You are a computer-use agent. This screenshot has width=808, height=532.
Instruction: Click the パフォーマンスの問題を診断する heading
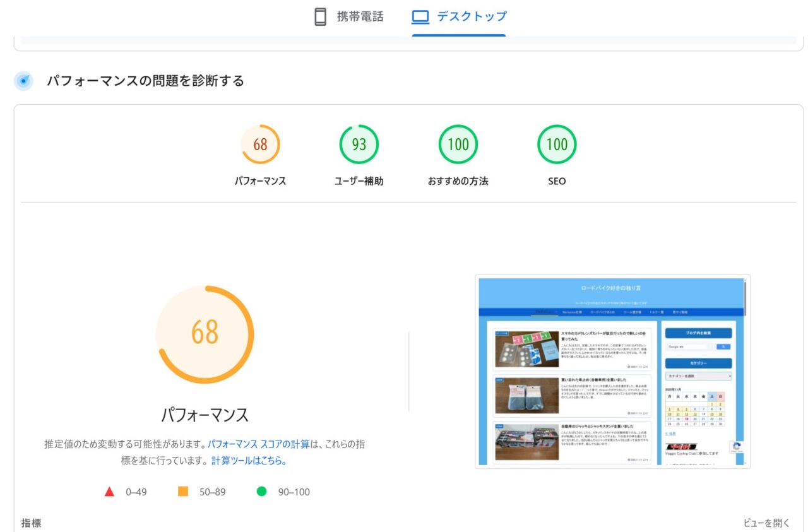coord(145,81)
